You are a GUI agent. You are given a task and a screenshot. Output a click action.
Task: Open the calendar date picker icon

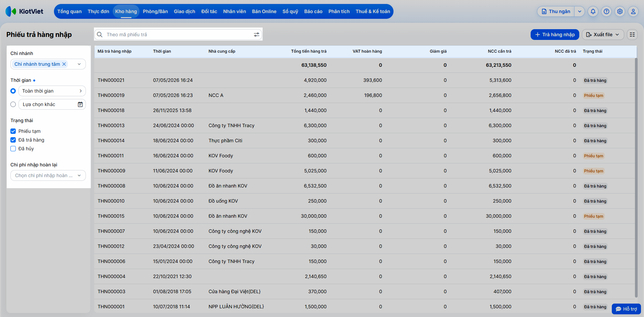[80, 104]
